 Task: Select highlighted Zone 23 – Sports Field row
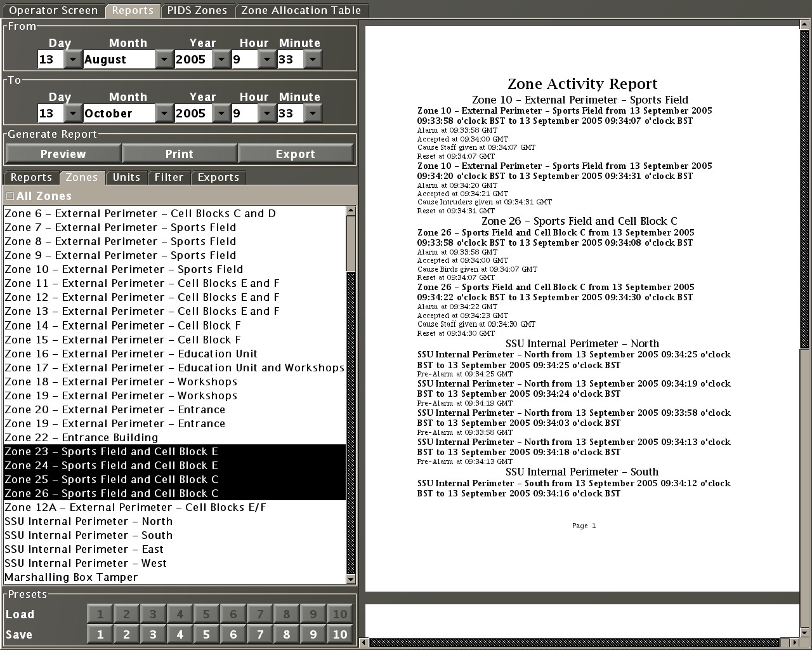coord(174,452)
